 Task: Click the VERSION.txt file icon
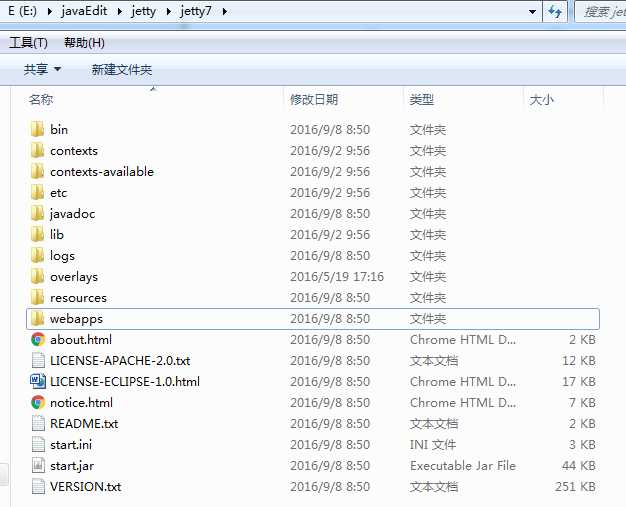coord(38,487)
